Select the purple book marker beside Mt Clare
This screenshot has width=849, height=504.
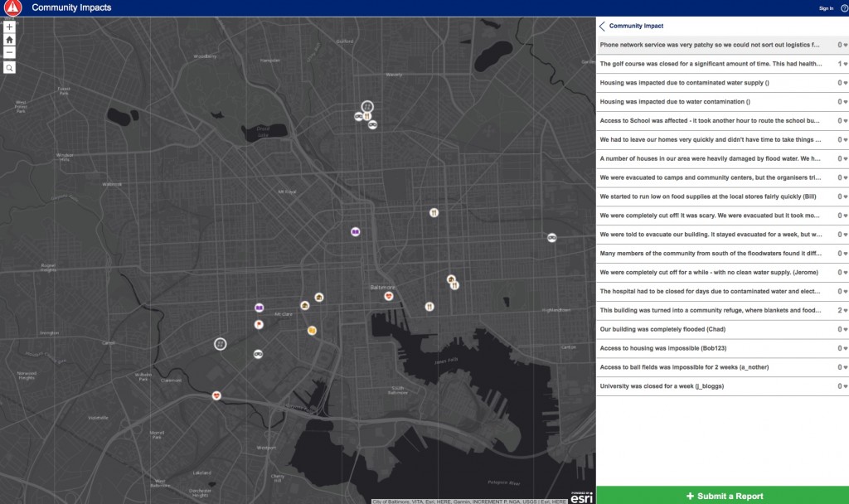[x=260, y=308]
